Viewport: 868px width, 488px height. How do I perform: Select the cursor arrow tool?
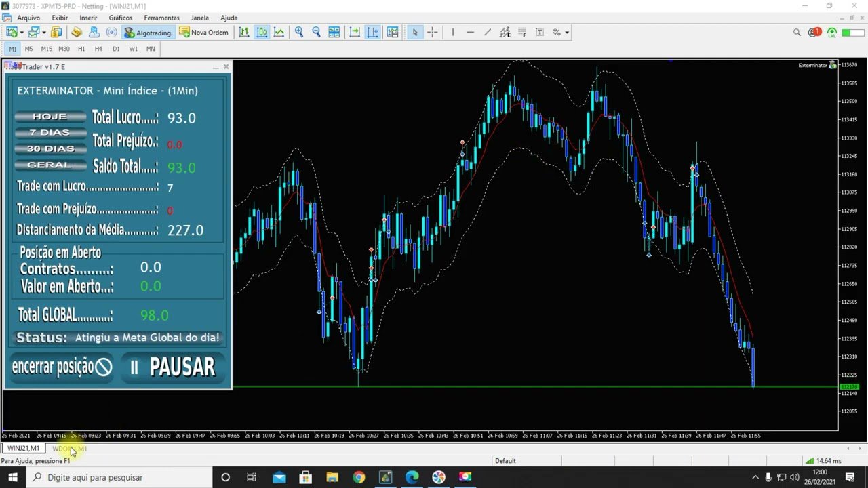tap(415, 32)
